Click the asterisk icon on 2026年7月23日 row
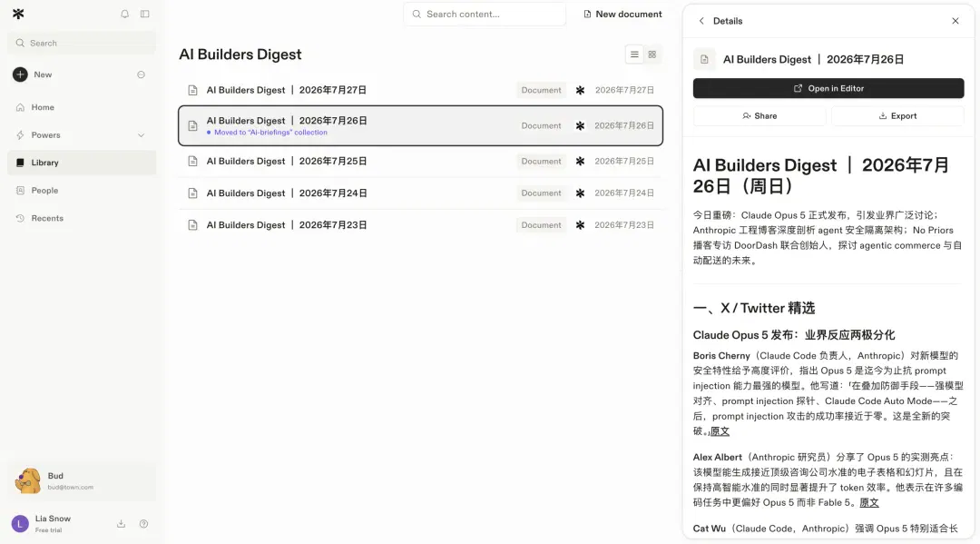 (580, 225)
